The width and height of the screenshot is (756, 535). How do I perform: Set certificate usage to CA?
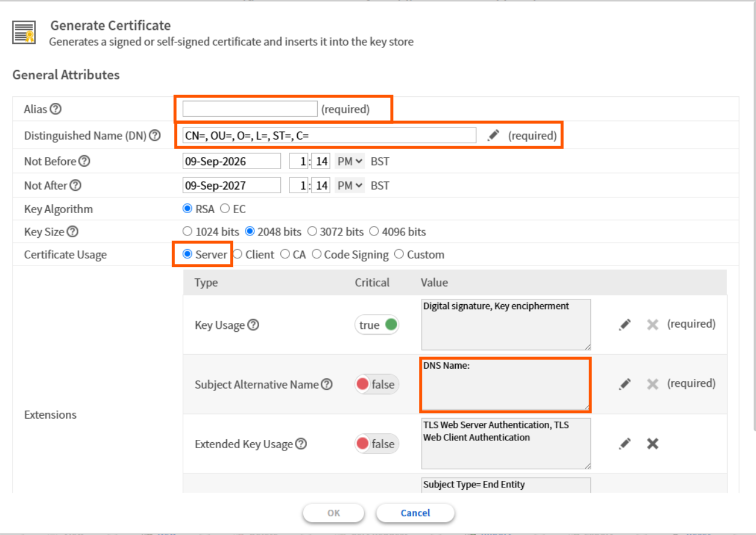[285, 254]
